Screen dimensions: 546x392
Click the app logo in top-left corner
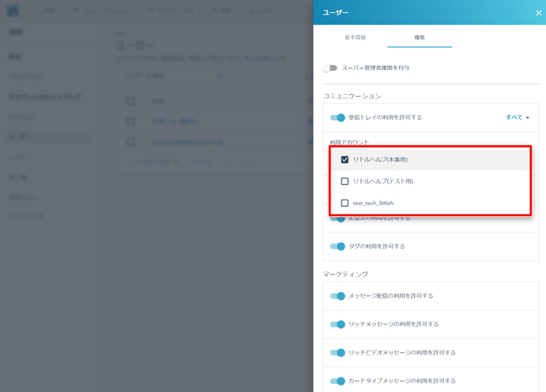coord(14,11)
